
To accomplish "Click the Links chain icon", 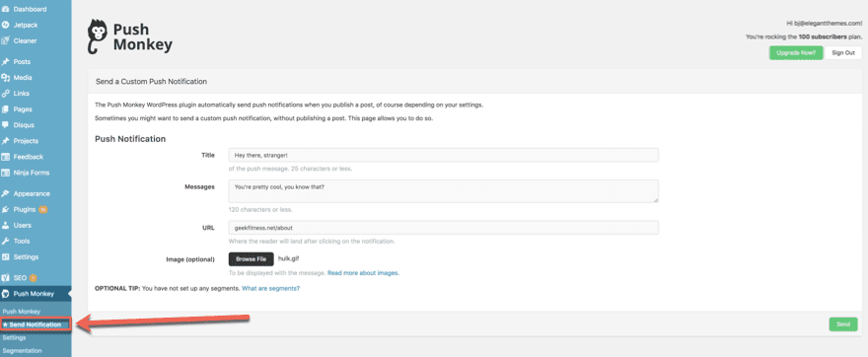I will 6,94.
